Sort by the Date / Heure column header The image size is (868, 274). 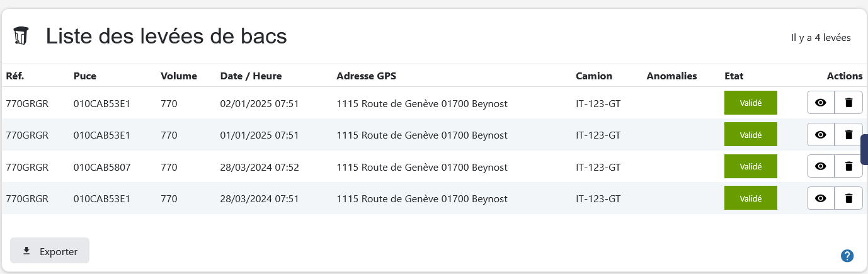pyautogui.click(x=251, y=76)
